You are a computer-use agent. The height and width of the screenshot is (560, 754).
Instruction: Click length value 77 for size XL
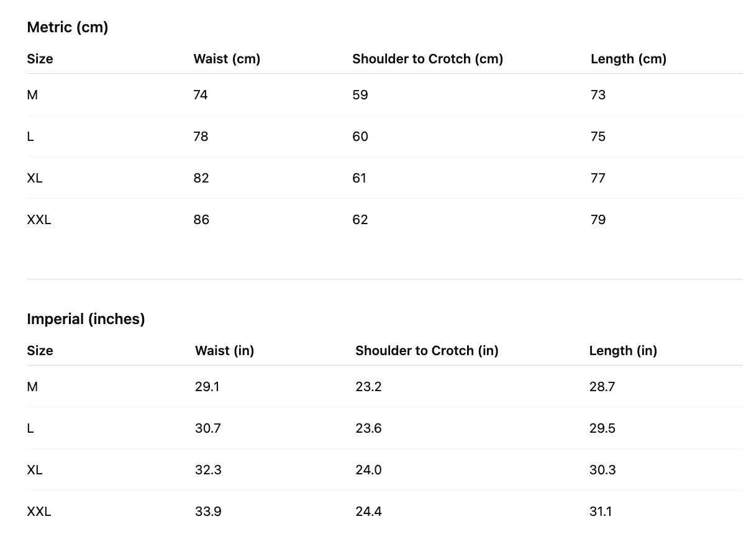[x=598, y=178]
